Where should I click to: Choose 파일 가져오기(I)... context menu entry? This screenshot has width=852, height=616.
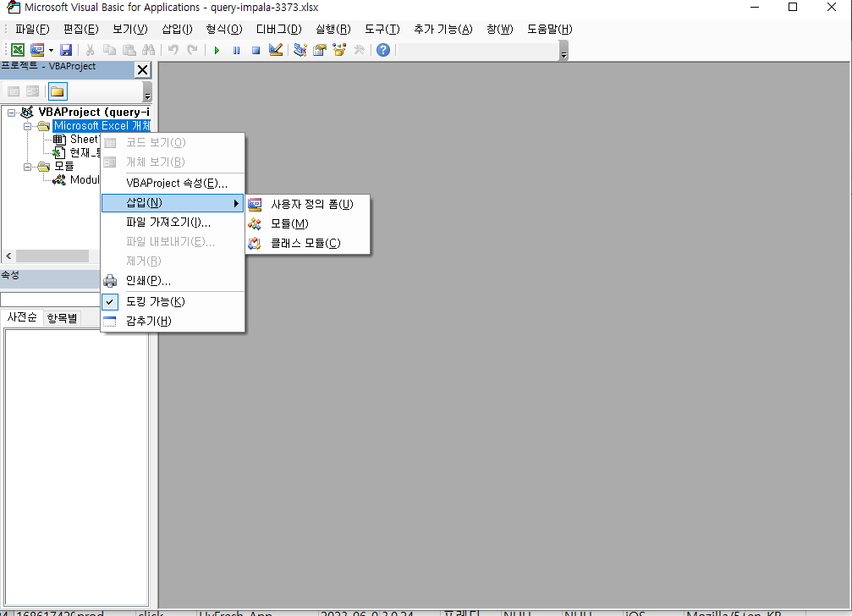tap(173, 223)
